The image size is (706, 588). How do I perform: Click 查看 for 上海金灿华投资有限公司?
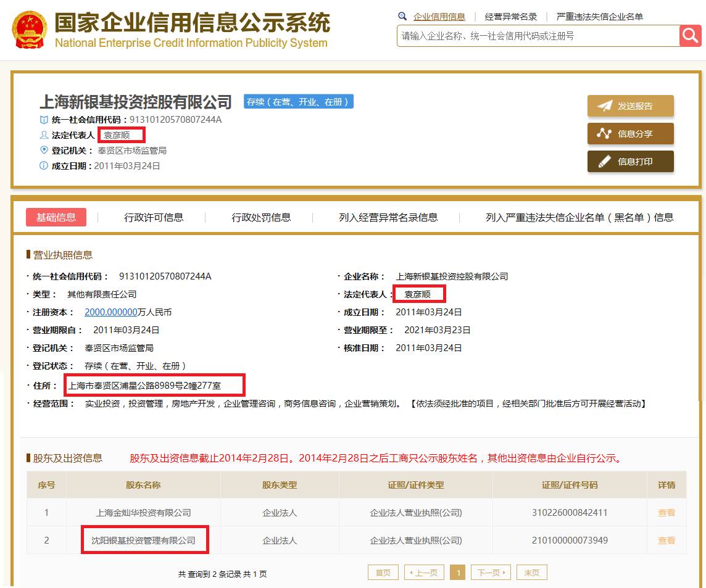(x=667, y=512)
